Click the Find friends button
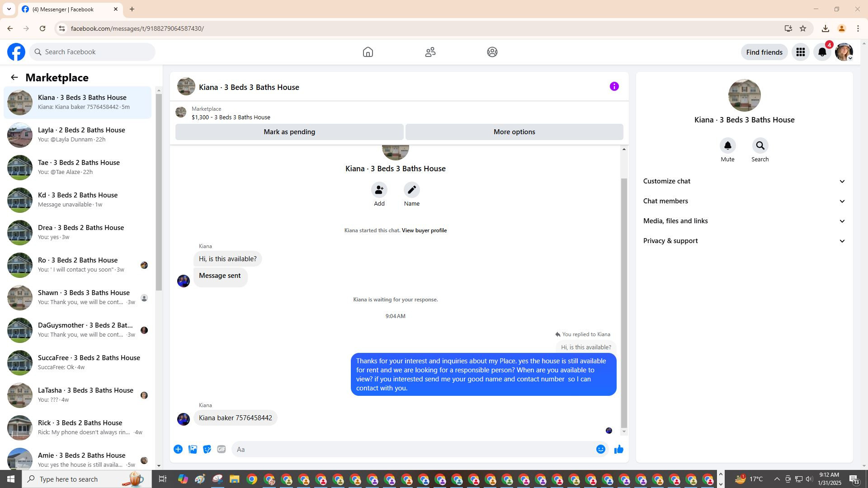Screen dimensions: 868x488 pos(764,52)
